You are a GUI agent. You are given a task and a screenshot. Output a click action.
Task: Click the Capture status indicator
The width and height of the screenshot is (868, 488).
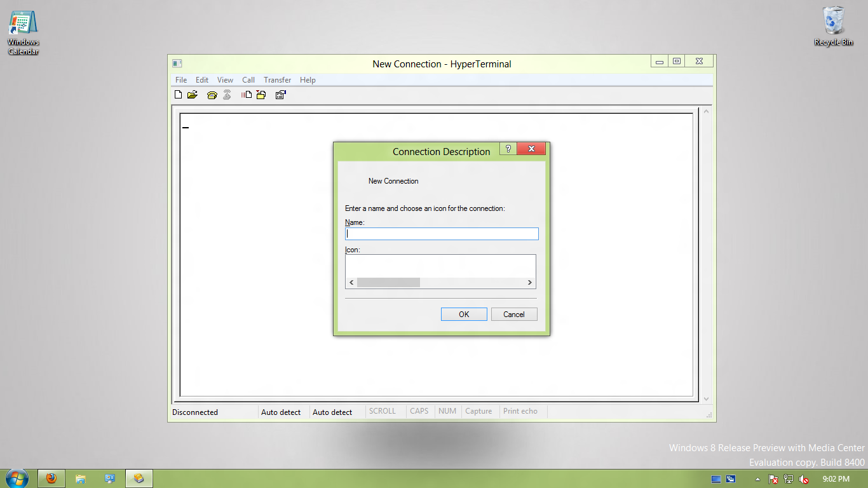[x=478, y=411]
